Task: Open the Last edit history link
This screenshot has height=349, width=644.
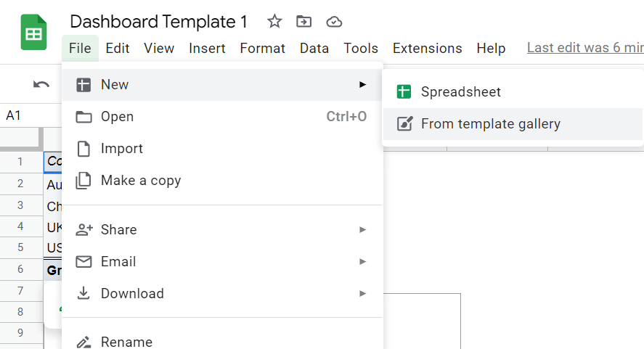Action: (585, 48)
